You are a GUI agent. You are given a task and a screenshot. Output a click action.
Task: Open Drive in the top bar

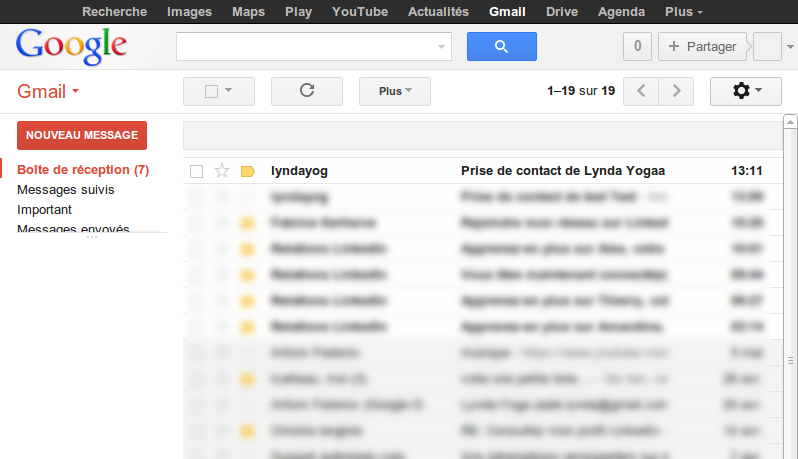pos(562,12)
